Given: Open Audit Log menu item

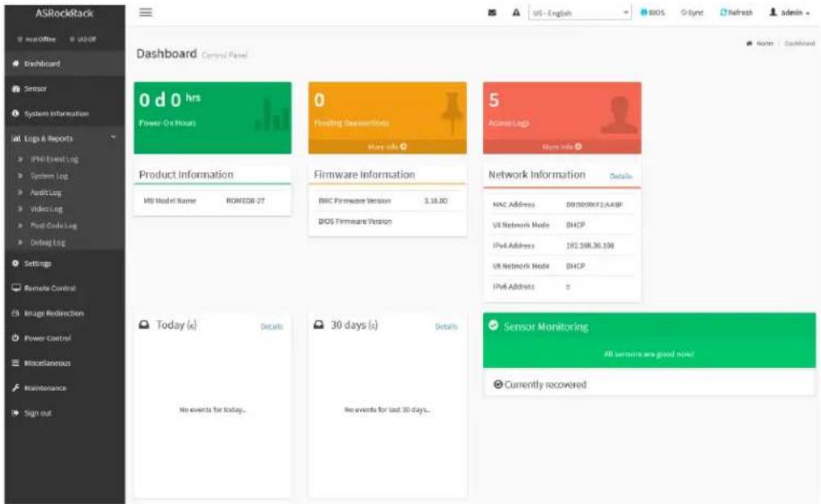Looking at the screenshot, I should coord(45,193).
